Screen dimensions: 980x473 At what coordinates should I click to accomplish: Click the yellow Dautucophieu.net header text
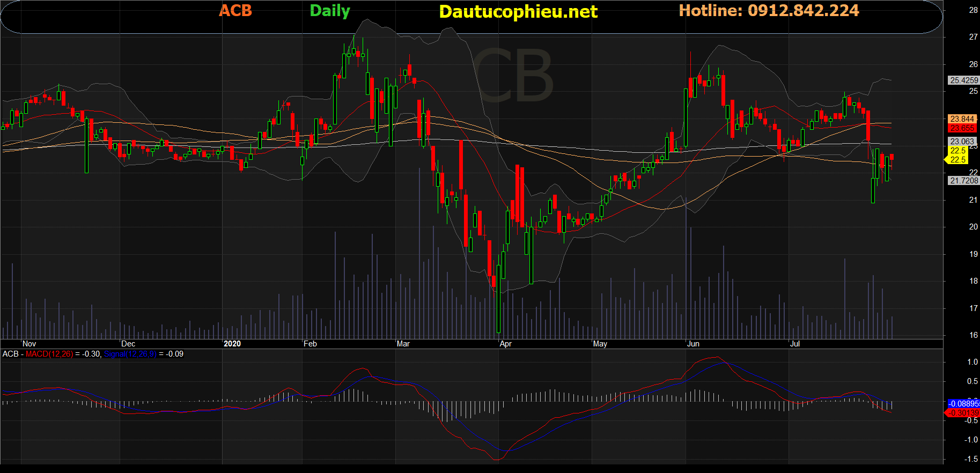click(x=518, y=12)
